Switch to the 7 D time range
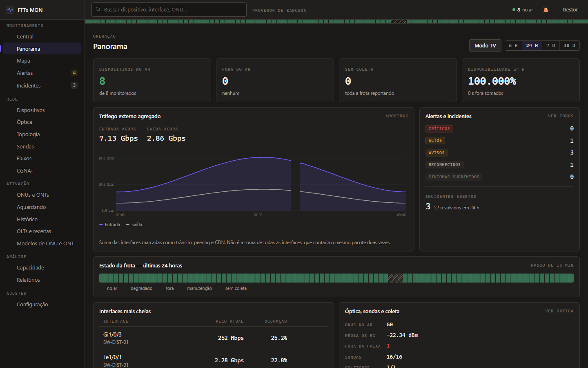This screenshot has height=368, width=588. [551, 45]
